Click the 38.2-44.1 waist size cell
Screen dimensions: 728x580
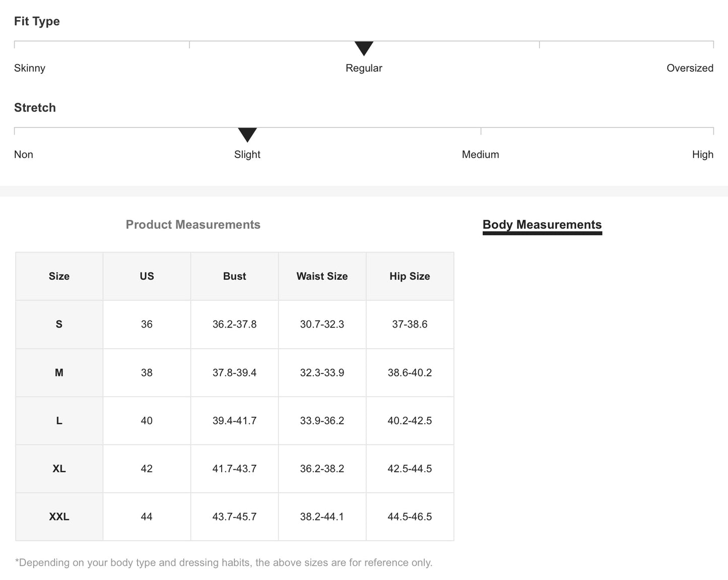point(322,517)
